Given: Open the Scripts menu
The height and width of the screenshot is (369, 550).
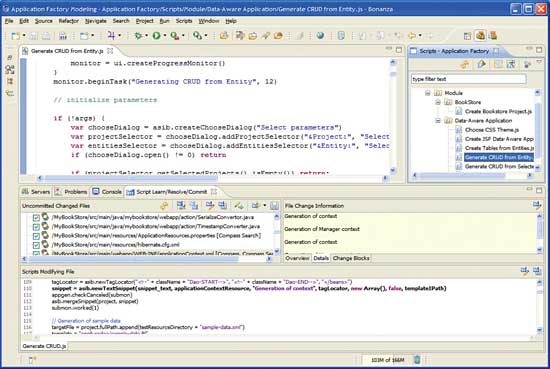Looking at the screenshot, I should tap(184, 21).
